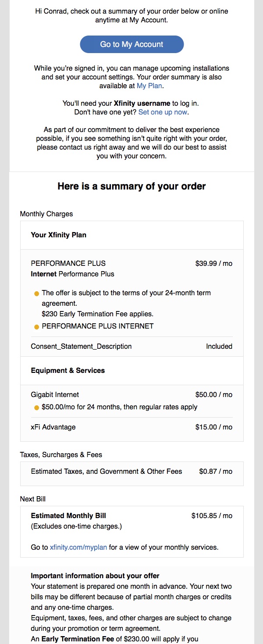Viewport: 263px width, 644px height.
Task: Click the Go to My Account button
Action: (x=131, y=44)
